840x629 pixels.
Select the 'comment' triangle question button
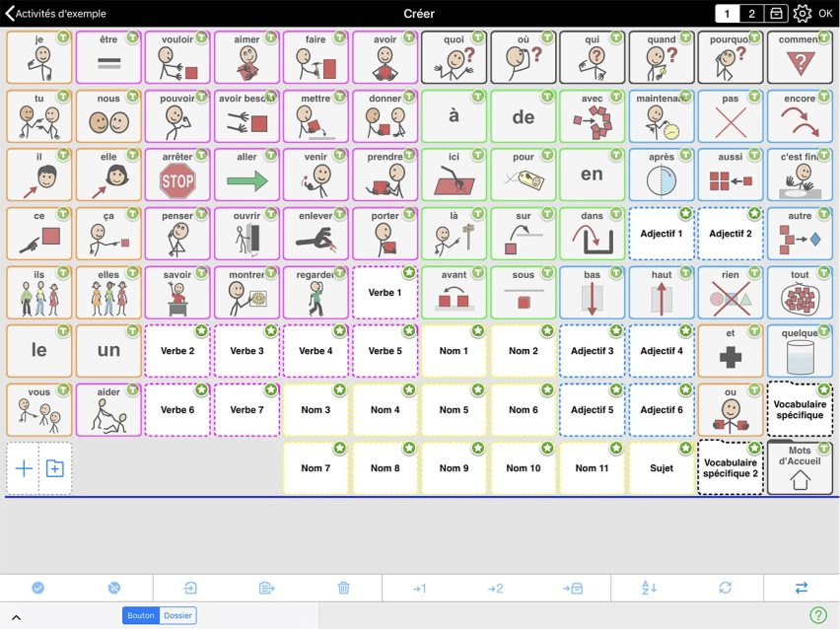pos(800,57)
